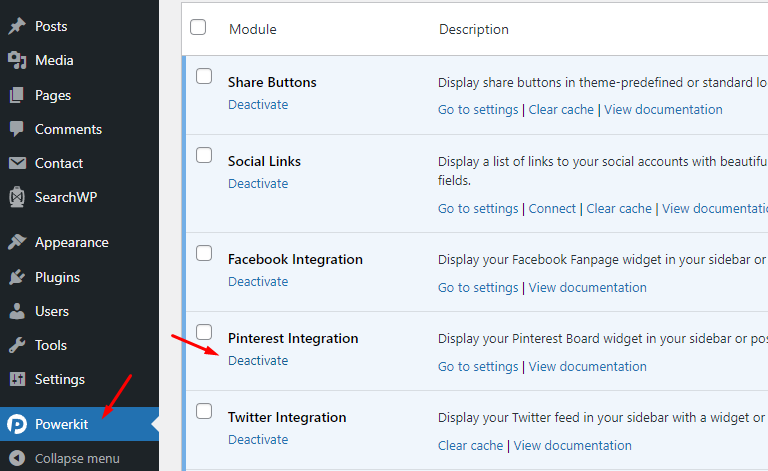Click the Users person icon

(x=17, y=311)
